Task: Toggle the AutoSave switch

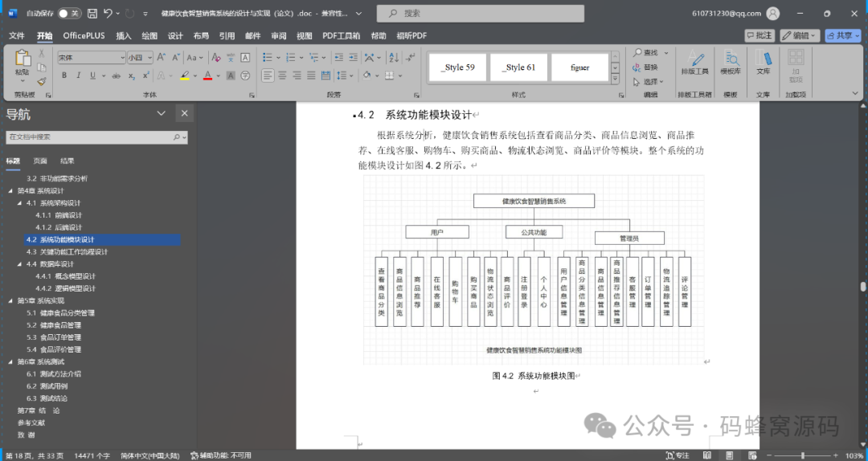Action: (x=70, y=14)
